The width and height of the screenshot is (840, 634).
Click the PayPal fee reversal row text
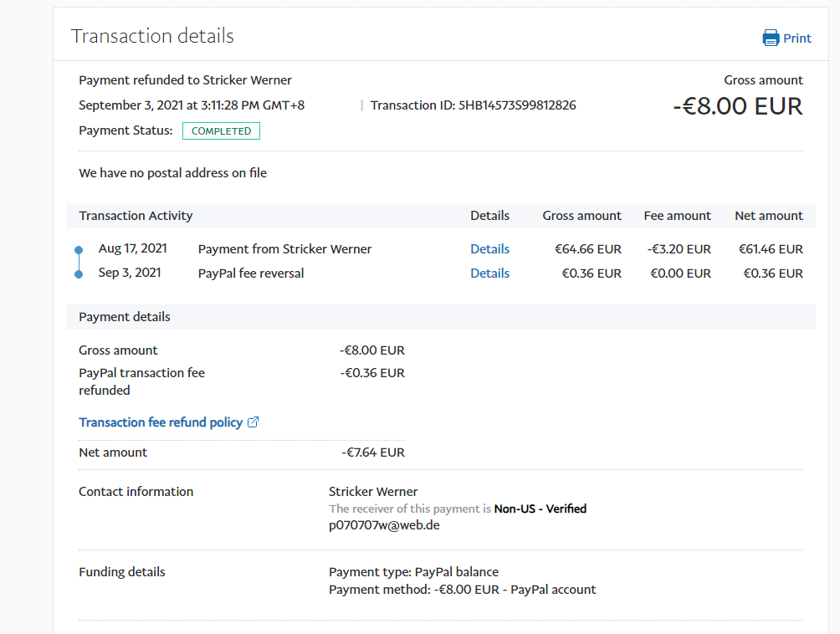pyautogui.click(x=251, y=274)
